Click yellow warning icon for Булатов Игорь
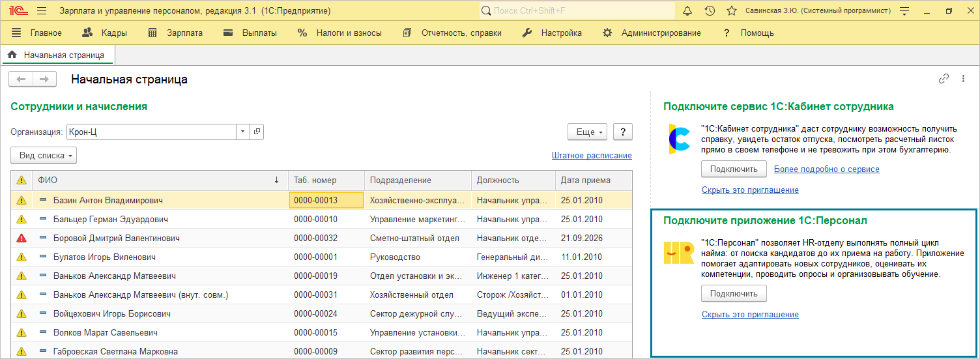The width and height of the screenshot is (980, 359). (x=22, y=257)
